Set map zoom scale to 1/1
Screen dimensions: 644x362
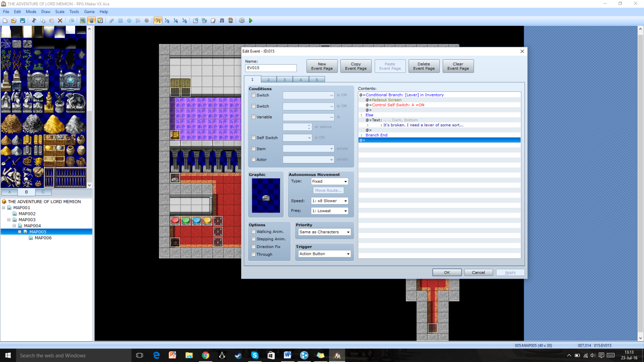point(158,20)
